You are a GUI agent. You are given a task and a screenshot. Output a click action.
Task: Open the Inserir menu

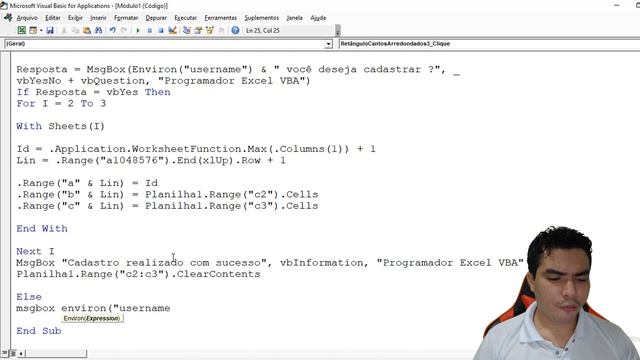click(98, 18)
